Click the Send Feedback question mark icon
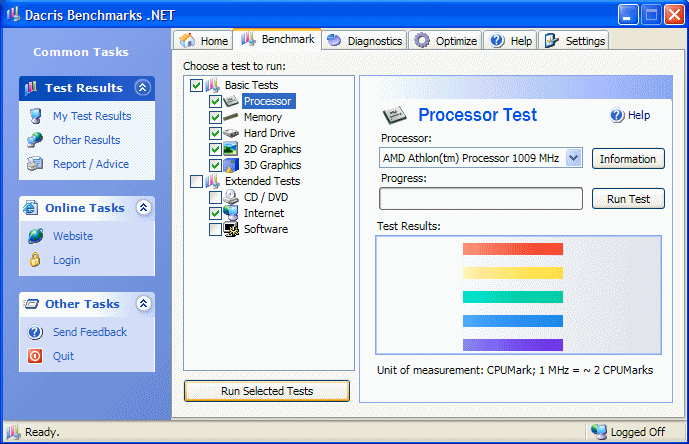 pos(35,332)
